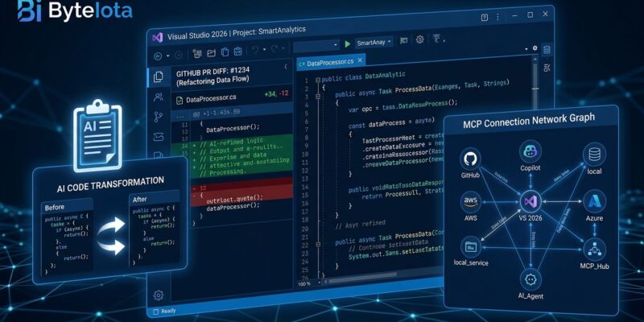
Task: Click the DataProcessor.cs file icon in the PR diff
Action: tap(179, 100)
